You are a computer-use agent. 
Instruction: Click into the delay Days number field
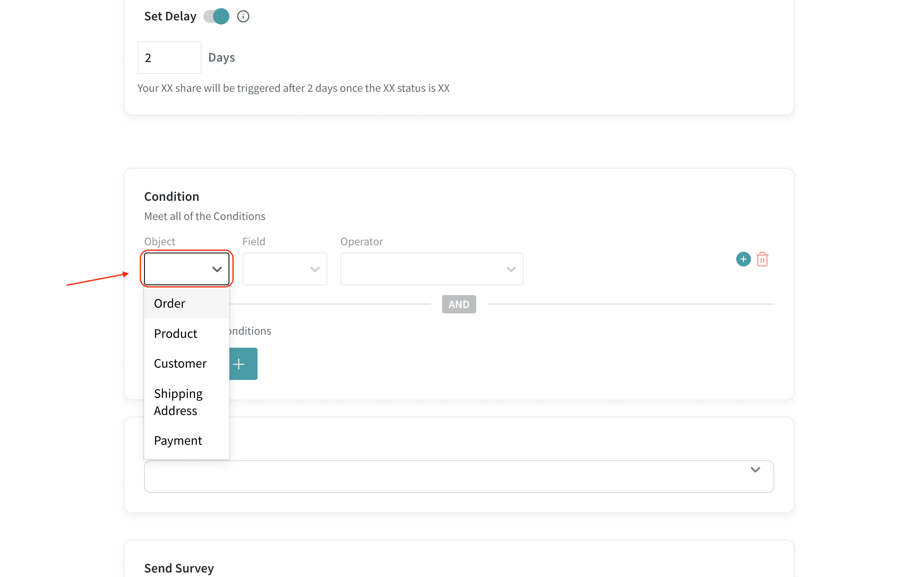(169, 58)
